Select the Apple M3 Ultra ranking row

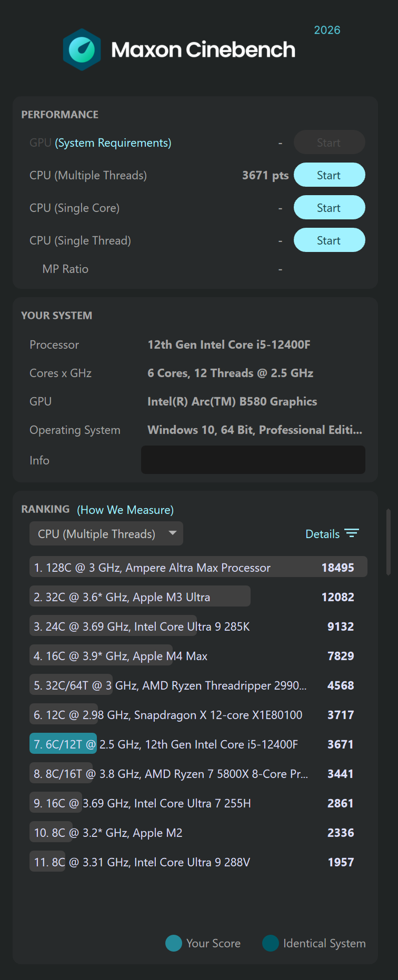pos(198,597)
